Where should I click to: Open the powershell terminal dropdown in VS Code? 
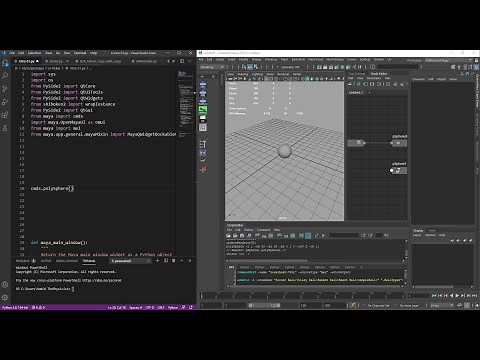[x=131, y=261]
